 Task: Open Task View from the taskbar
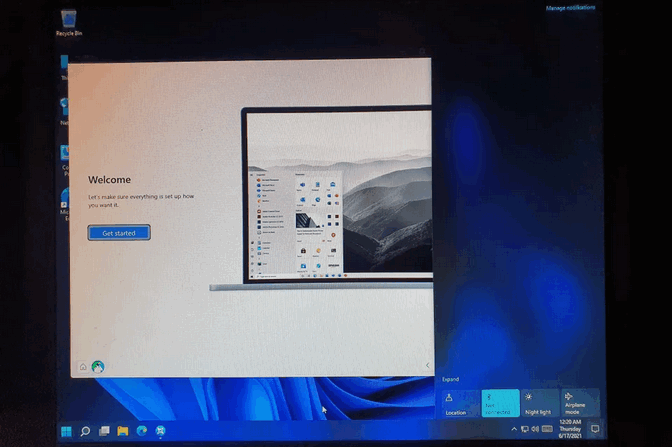click(104, 431)
